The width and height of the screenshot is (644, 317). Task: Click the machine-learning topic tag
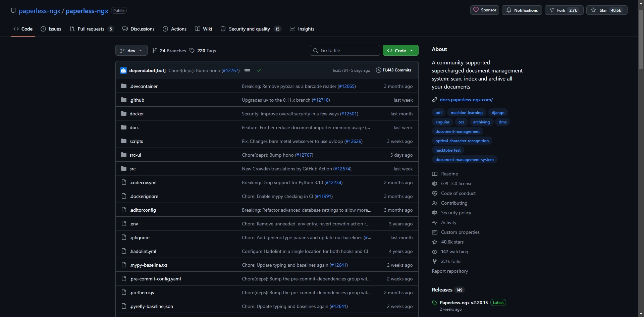467,113
